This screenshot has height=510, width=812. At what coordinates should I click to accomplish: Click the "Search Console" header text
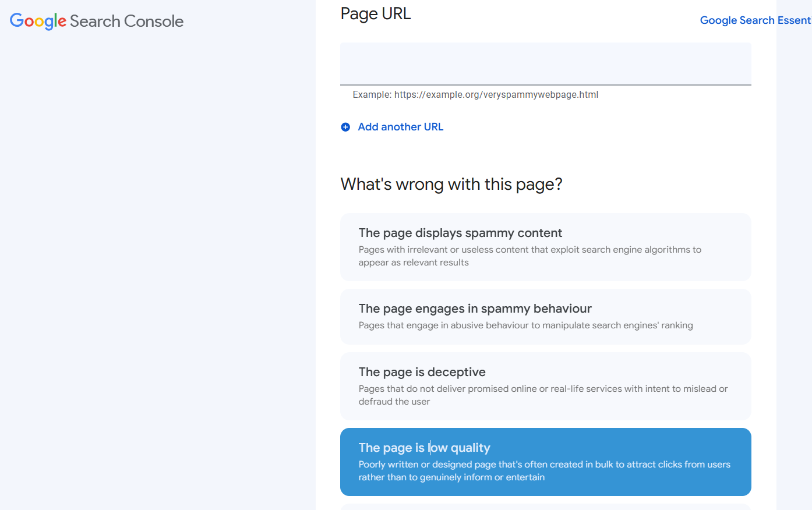[x=127, y=21]
